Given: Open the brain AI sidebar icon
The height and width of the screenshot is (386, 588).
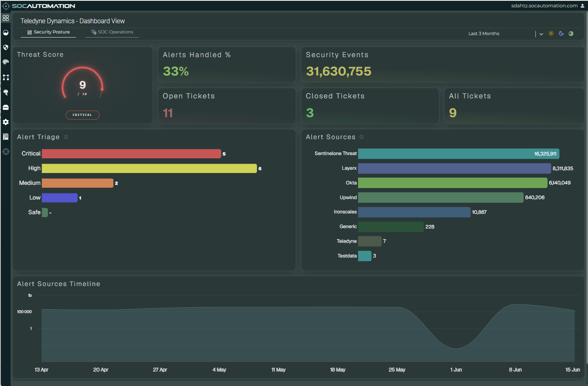Looking at the screenshot, I should (x=6, y=62).
